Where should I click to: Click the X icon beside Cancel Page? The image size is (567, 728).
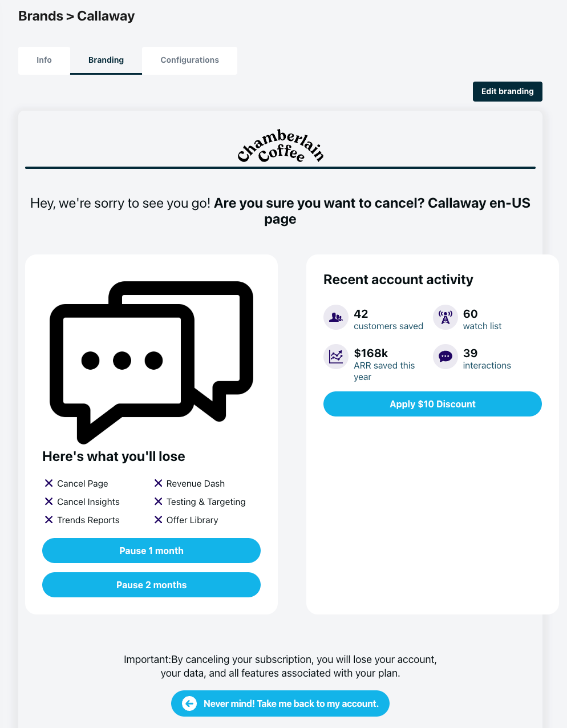coord(49,483)
